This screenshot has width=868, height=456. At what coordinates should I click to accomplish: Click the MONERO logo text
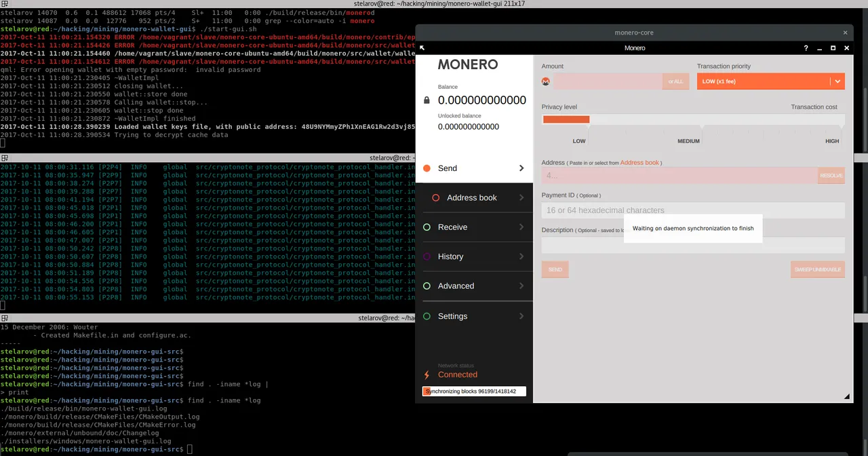[x=468, y=64]
